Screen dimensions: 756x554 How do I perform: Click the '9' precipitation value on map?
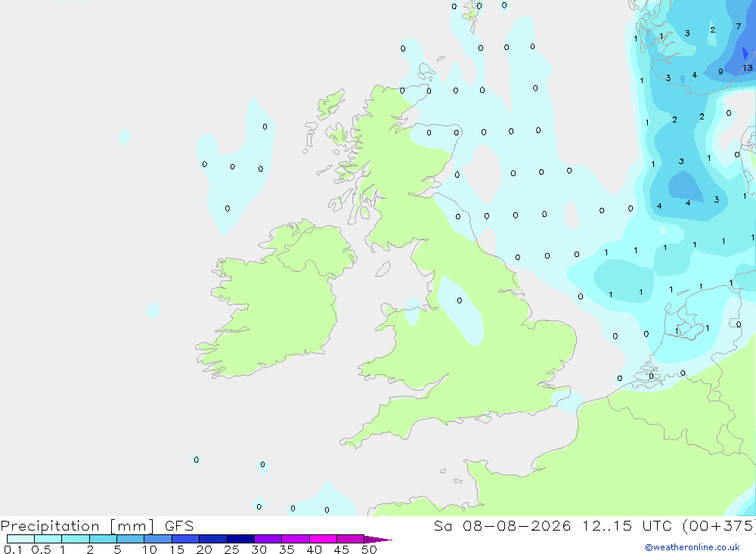720,71
